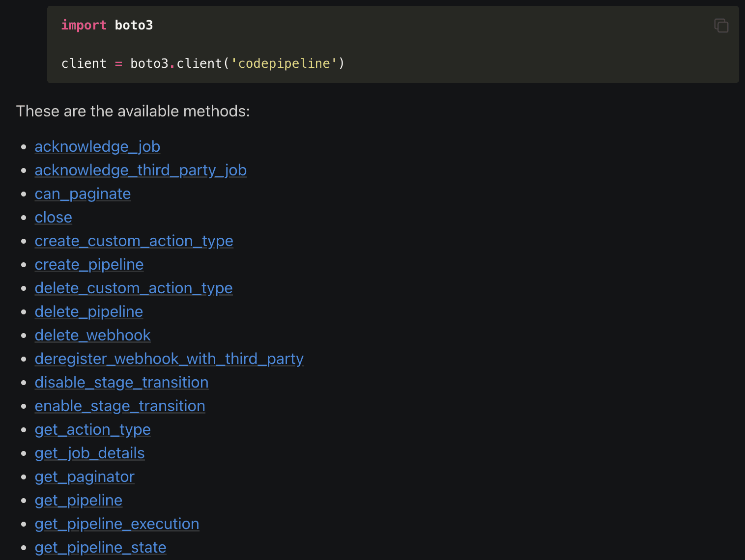Image resolution: width=745 pixels, height=560 pixels.
Task: Open get_pipeline_execution method page
Action: pos(117,524)
